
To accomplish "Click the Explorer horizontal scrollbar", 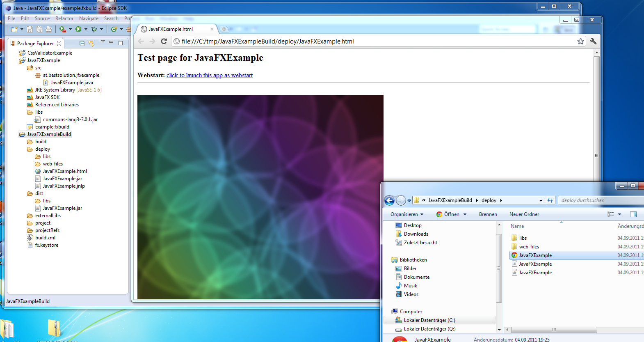I will 554,330.
